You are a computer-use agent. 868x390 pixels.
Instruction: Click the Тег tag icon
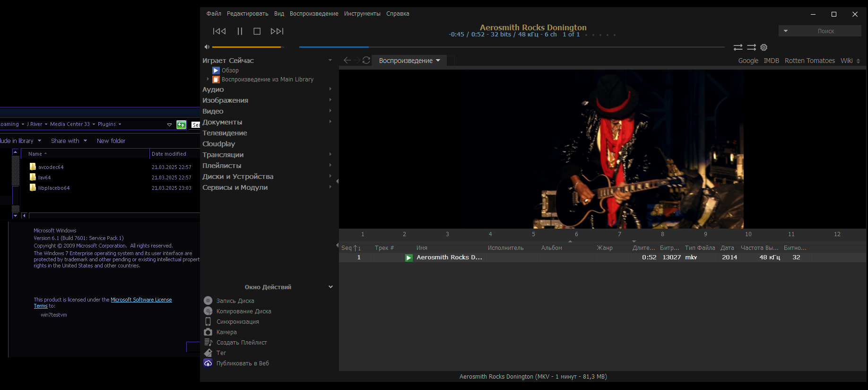click(208, 353)
